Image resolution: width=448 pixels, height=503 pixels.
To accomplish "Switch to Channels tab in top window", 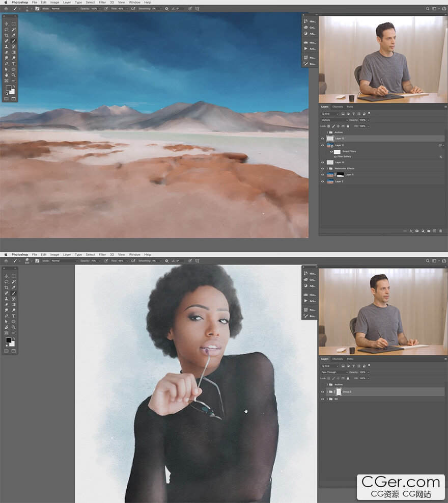I will (x=338, y=107).
